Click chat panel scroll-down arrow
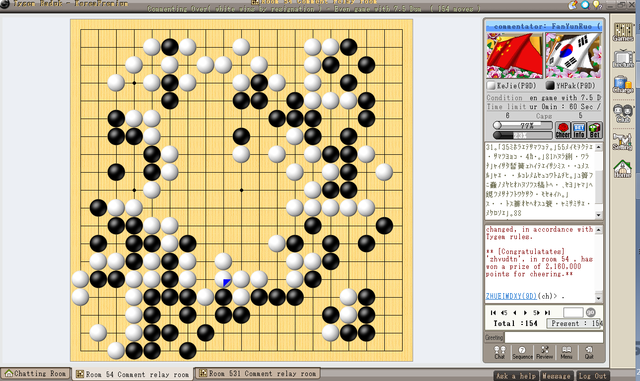 tap(599, 298)
